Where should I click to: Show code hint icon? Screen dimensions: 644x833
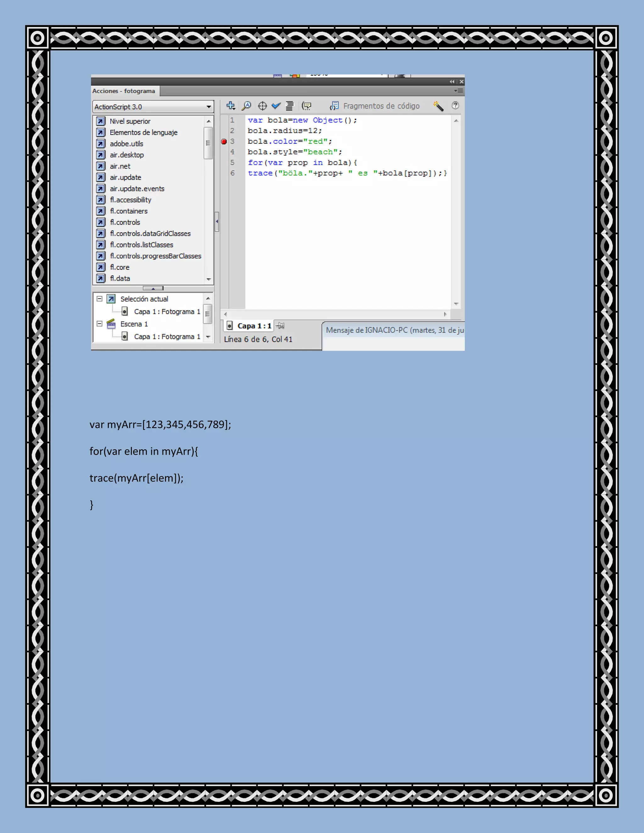[x=306, y=106]
